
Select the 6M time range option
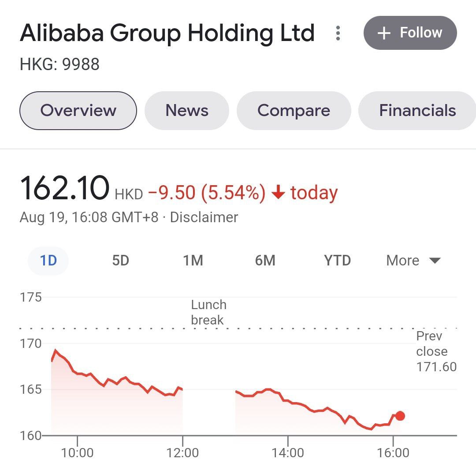point(265,260)
